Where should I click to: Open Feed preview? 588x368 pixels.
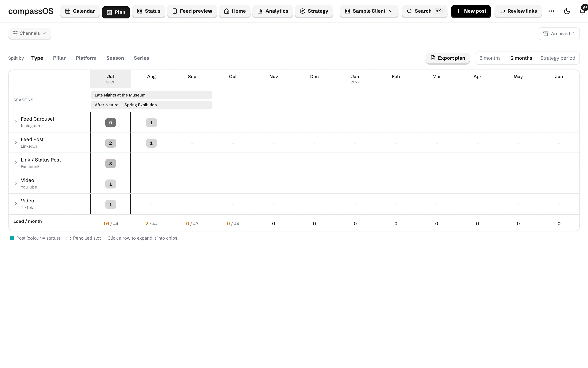pos(192,11)
